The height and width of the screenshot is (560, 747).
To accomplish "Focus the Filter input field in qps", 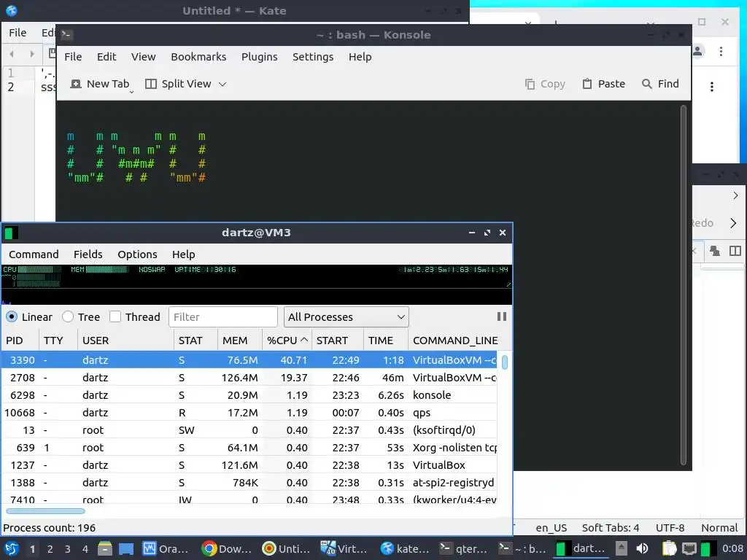I will pos(223,317).
